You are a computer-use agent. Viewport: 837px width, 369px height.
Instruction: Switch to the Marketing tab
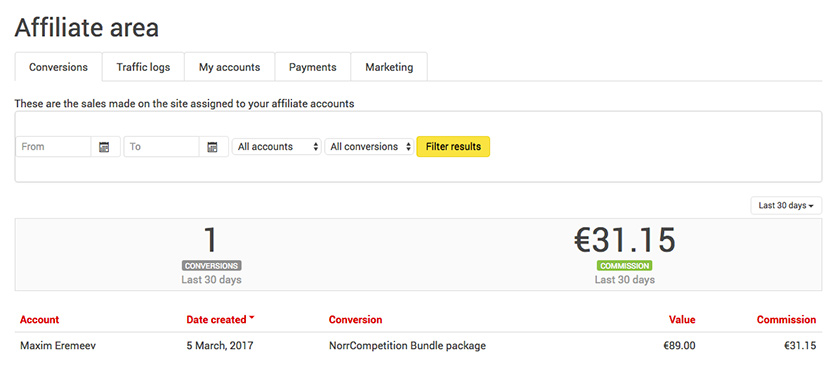(389, 67)
